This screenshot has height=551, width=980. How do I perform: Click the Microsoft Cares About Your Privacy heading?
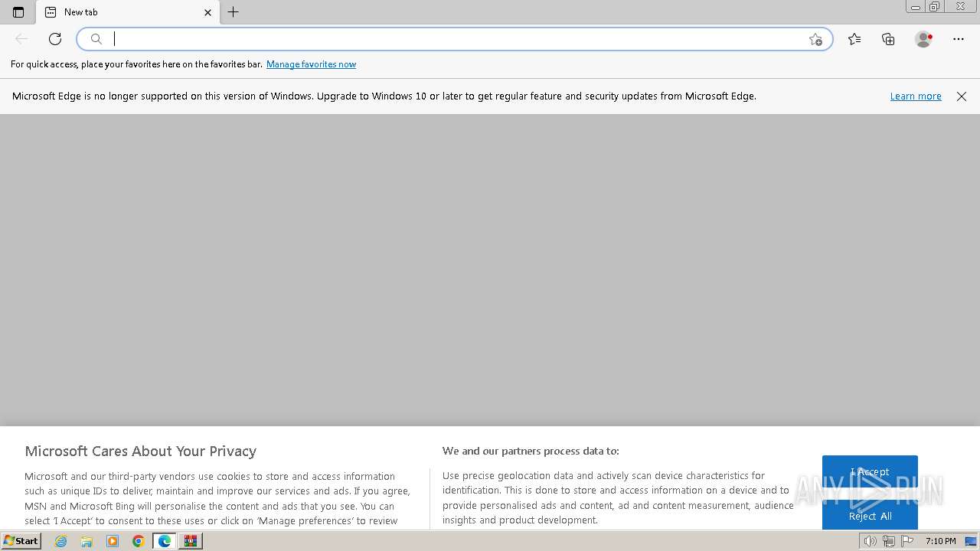click(x=141, y=451)
